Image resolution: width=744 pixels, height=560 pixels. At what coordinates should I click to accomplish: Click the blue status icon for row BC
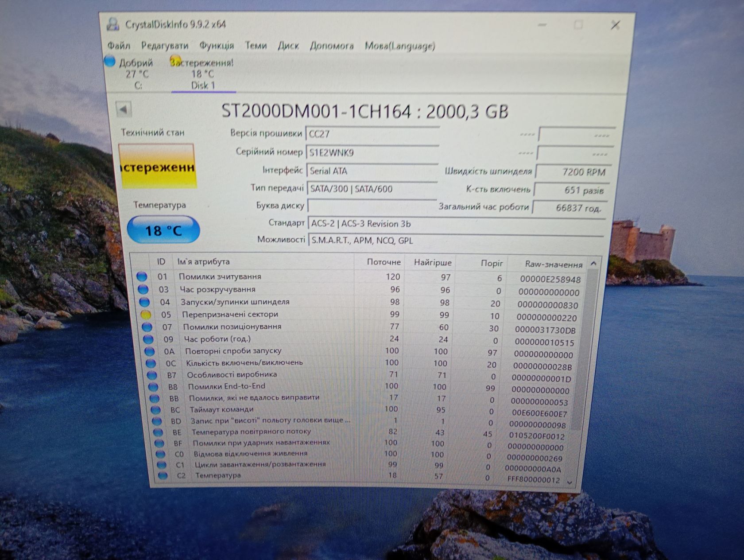tap(156, 410)
